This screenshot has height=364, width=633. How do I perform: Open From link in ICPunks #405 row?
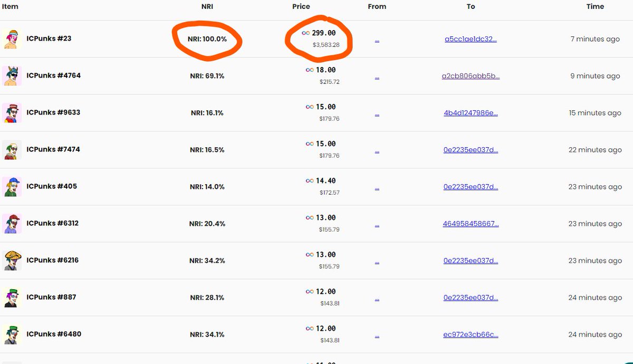(377, 188)
